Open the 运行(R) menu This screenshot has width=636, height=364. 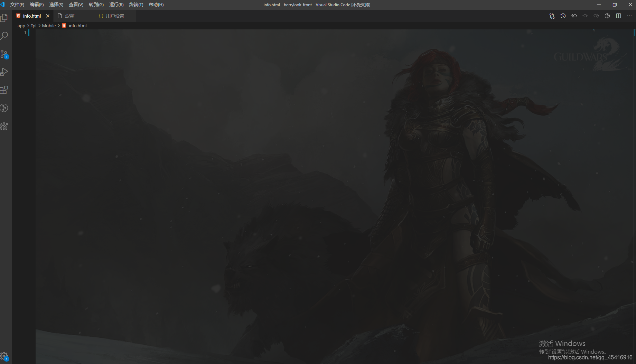116,4
